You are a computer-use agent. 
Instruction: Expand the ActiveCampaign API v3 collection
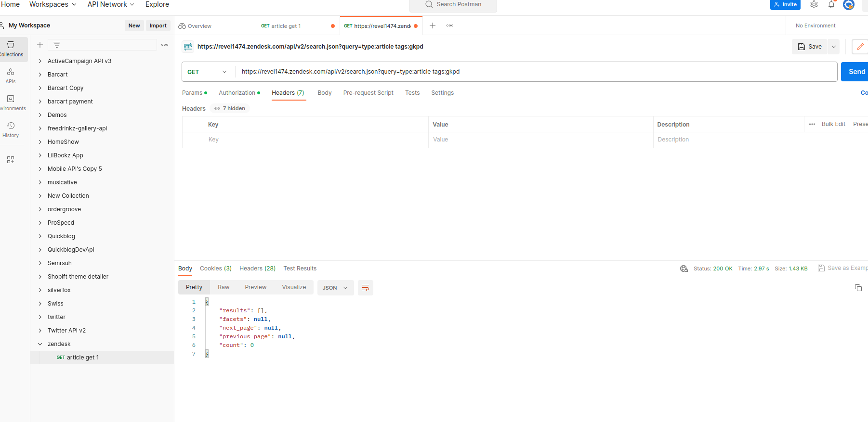(x=40, y=61)
